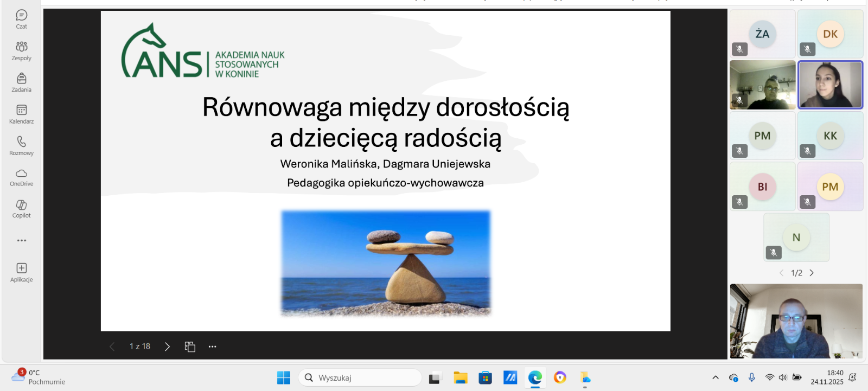Open the Kalendarz calendar view
This screenshot has width=868, height=391.
click(x=21, y=114)
